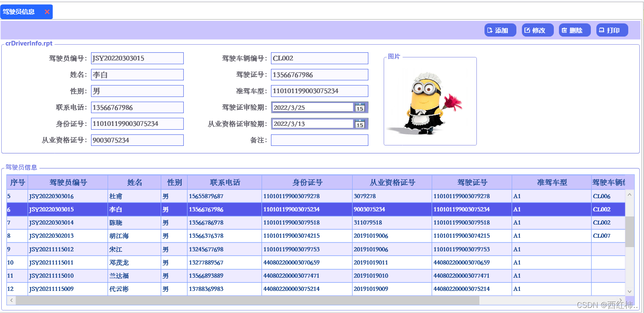Click the 打印 (Print) button
The width and height of the screenshot is (644, 313).
tap(612, 30)
